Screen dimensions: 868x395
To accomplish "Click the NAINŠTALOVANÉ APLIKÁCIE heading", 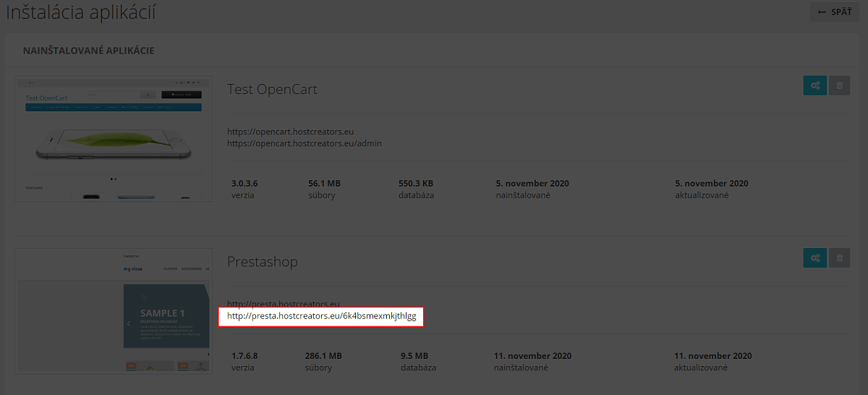I will (88, 51).
